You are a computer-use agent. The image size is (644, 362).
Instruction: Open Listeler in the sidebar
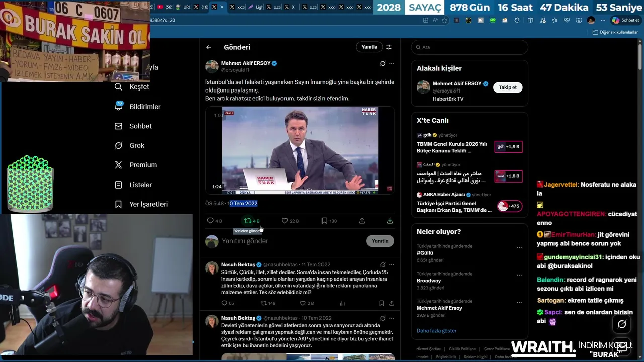(133, 185)
